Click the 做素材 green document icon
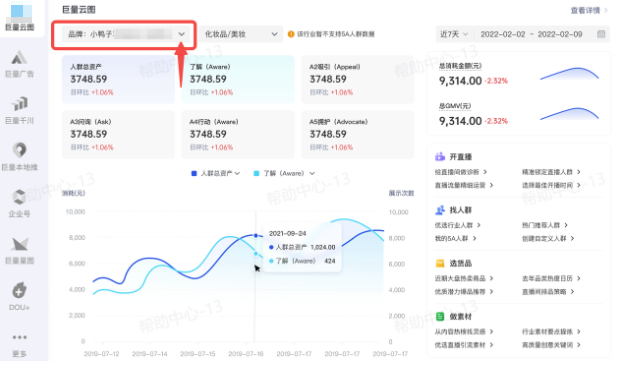 pos(440,316)
